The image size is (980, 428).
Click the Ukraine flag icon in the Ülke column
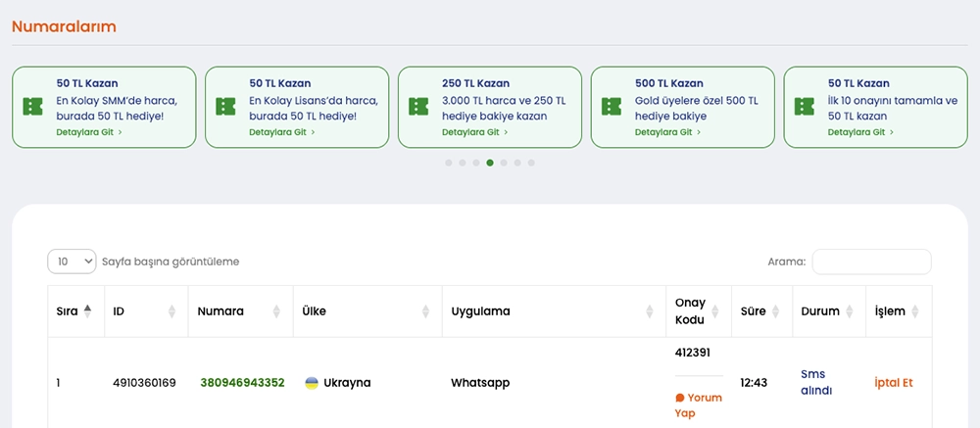pos(312,383)
